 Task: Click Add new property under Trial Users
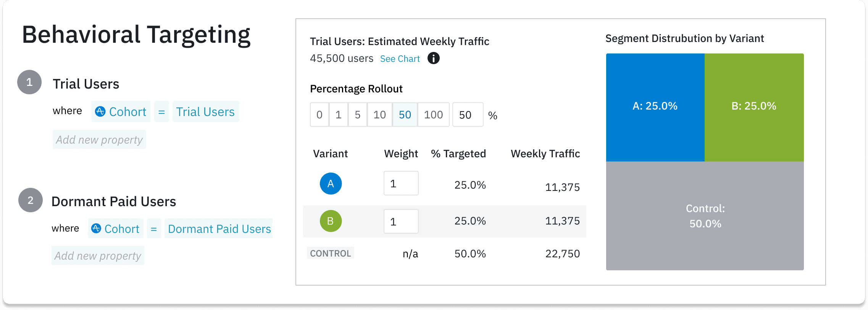click(x=99, y=139)
